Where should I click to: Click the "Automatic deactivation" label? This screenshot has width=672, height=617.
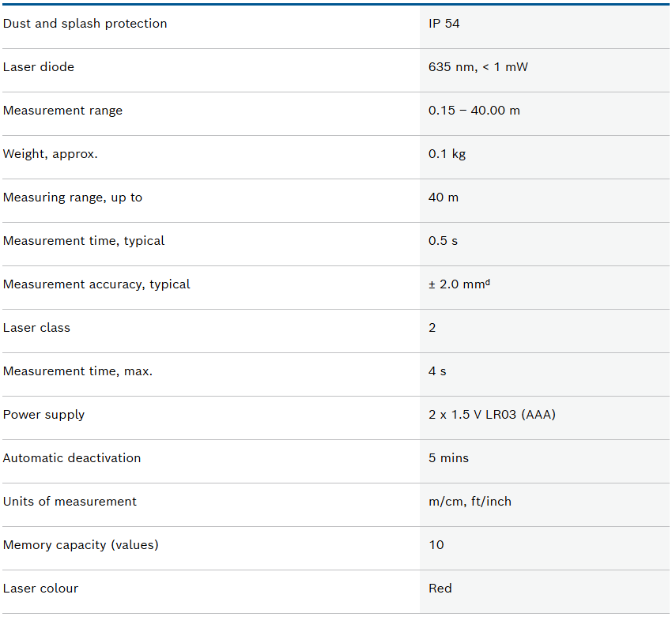[72, 458]
